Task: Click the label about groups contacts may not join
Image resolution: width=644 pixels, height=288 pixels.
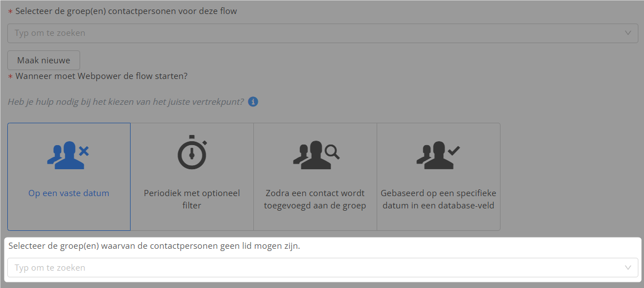Action: point(154,246)
